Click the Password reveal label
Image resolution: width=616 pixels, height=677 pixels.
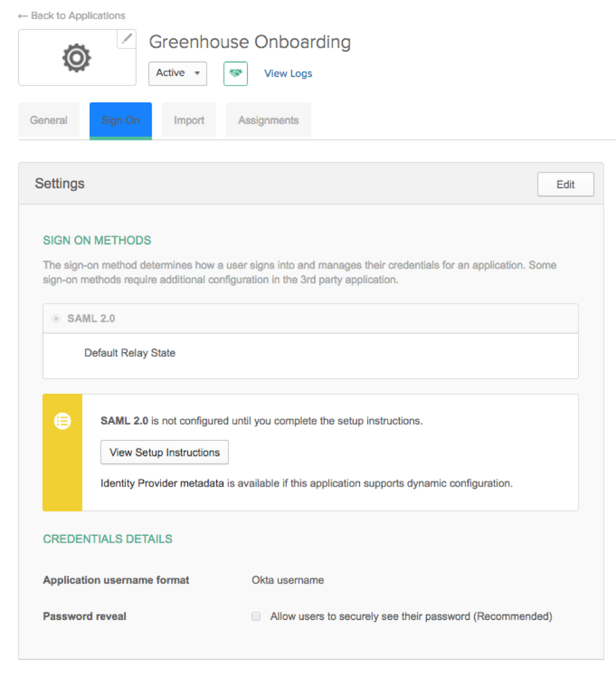[85, 616]
